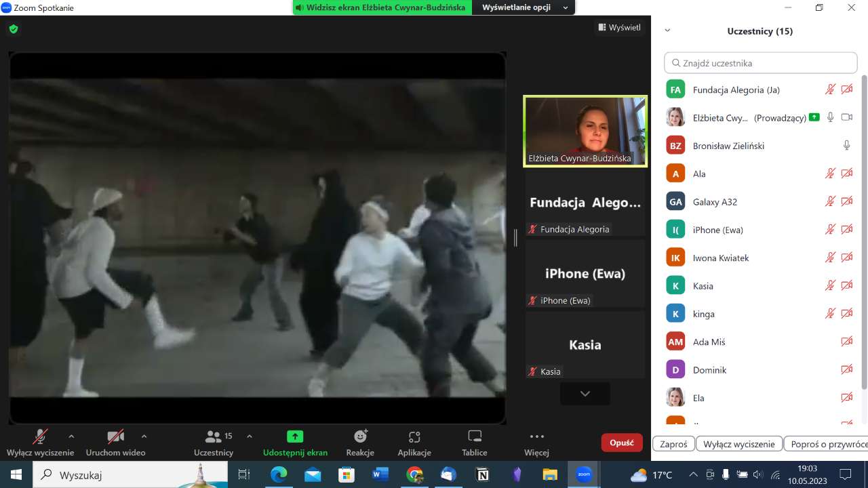This screenshot has height=488, width=868.
Task: Click the Znajdź uczestnika search field
Action: (x=761, y=63)
